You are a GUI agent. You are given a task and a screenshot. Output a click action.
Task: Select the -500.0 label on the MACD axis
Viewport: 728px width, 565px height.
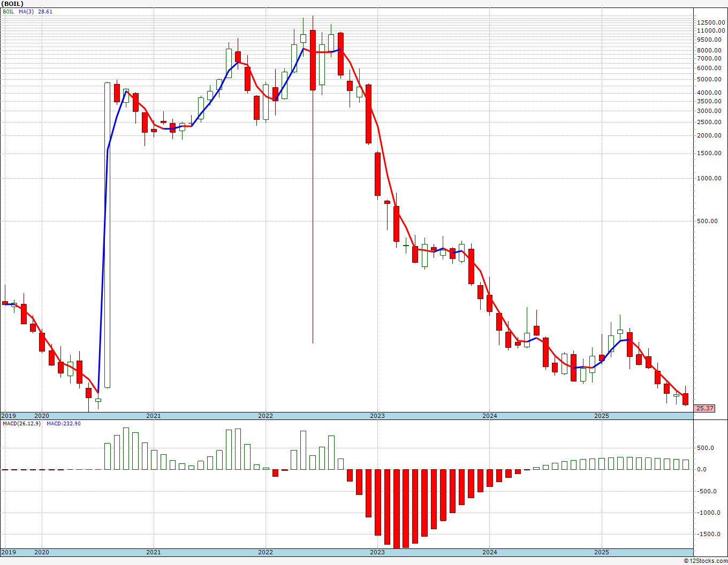[x=707, y=492]
